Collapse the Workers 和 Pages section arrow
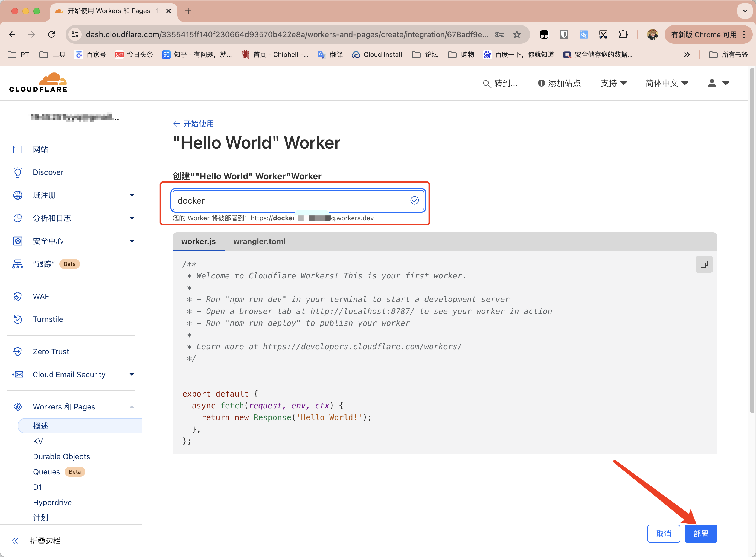The height and width of the screenshot is (557, 756). (x=132, y=407)
